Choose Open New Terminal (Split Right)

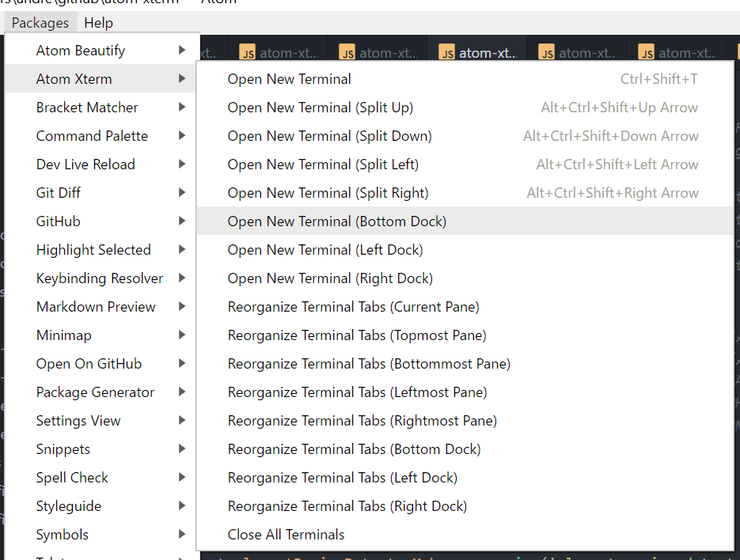point(465,193)
